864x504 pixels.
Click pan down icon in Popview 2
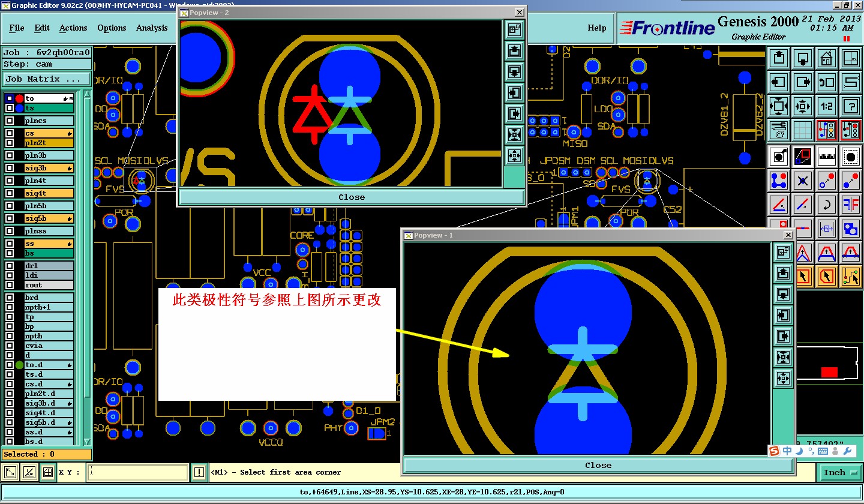514,71
